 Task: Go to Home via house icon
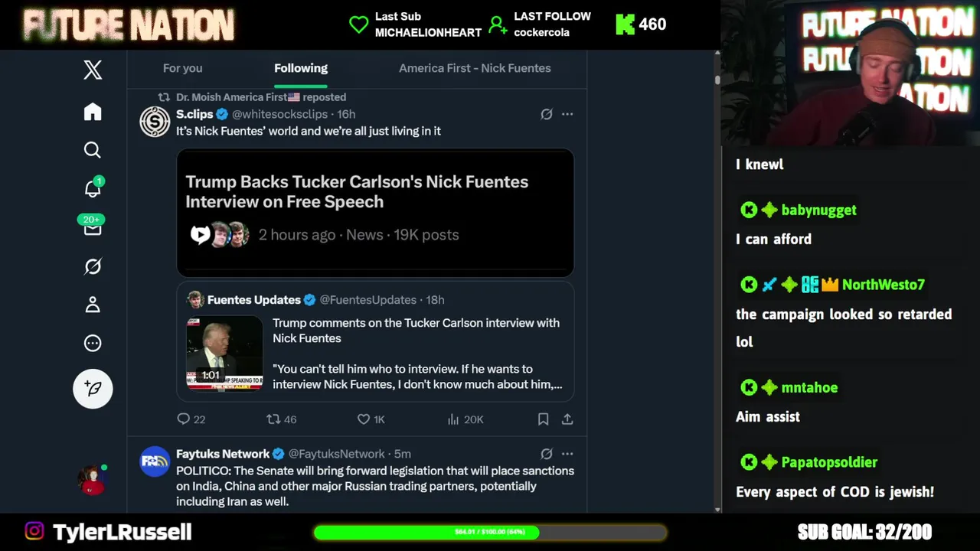(93, 112)
